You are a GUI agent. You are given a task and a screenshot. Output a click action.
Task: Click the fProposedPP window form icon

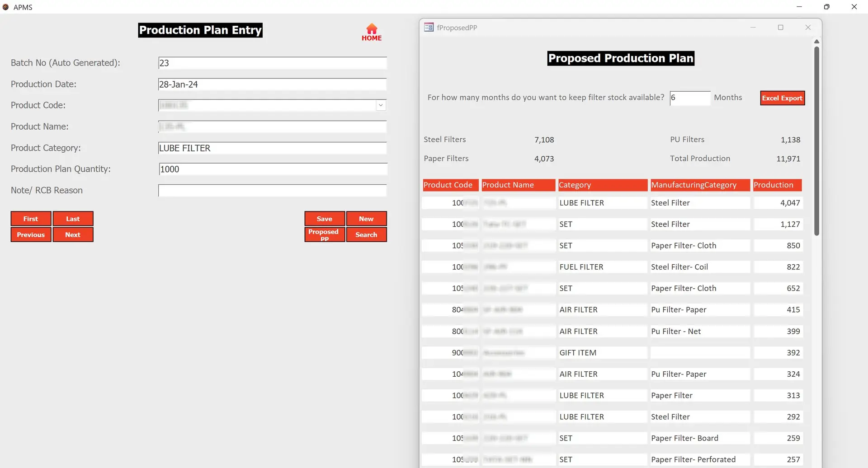[429, 28]
